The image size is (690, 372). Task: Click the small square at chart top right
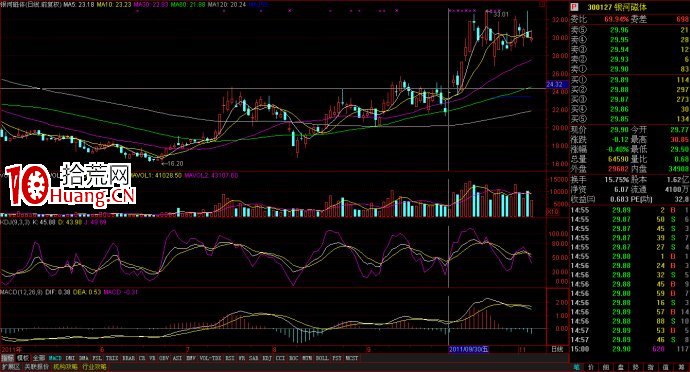point(543,4)
